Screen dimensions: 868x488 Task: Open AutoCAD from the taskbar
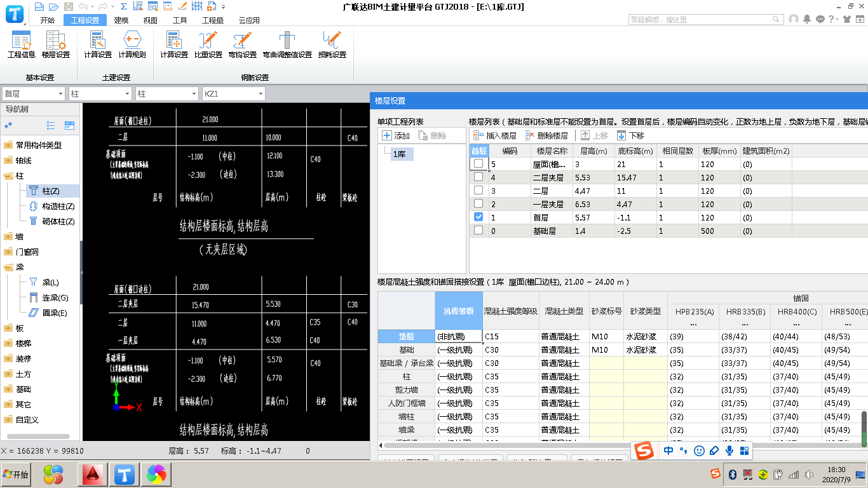tap(93, 474)
